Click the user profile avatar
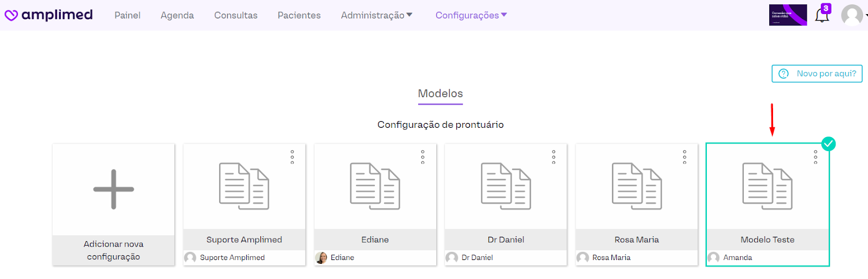Viewport: 868px width, 279px height. tap(852, 15)
